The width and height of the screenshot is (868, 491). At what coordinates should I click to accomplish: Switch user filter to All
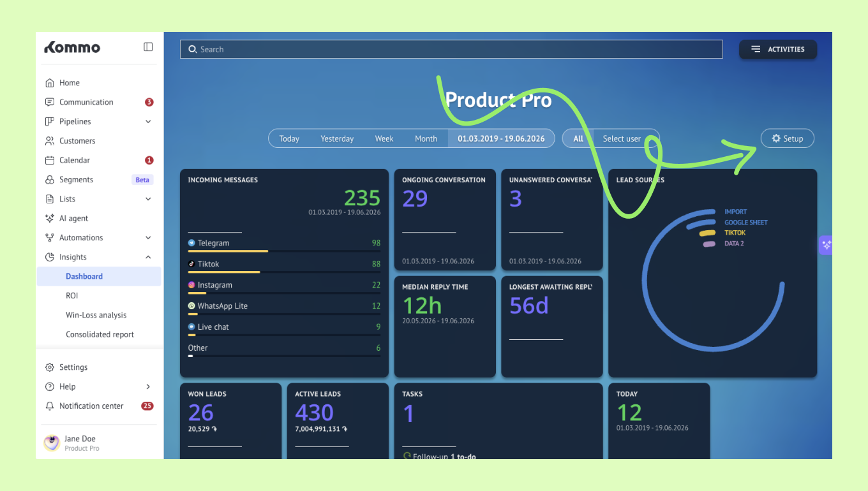click(578, 139)
